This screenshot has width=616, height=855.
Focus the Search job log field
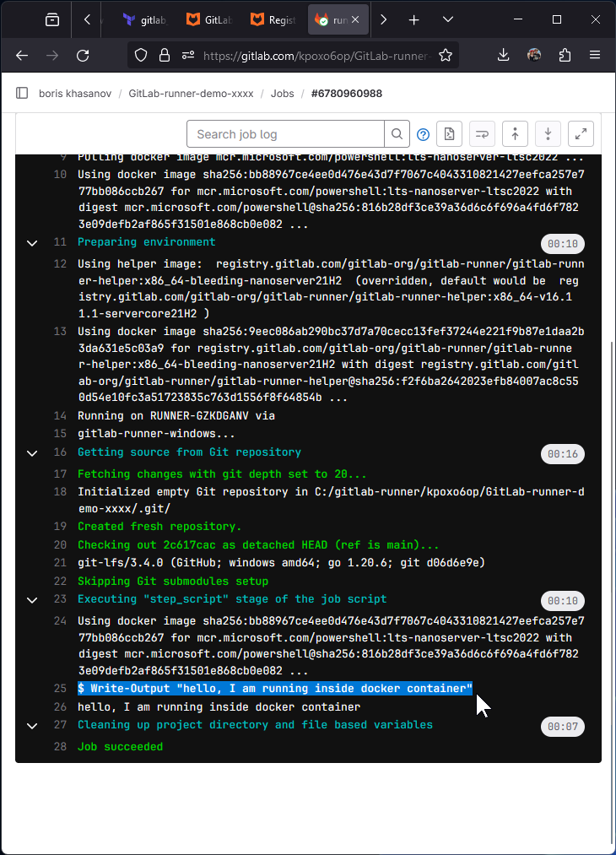286,134
